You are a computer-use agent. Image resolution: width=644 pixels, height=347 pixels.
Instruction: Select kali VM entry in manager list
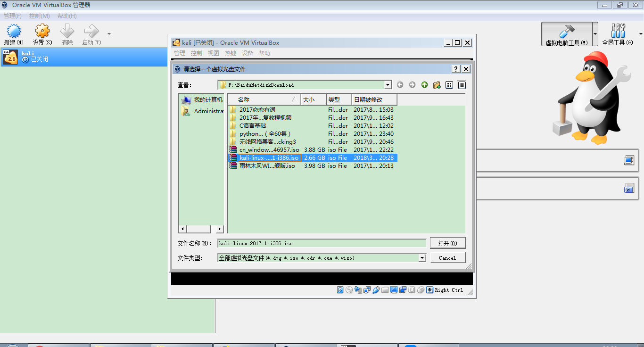click(x=84, y=57)
